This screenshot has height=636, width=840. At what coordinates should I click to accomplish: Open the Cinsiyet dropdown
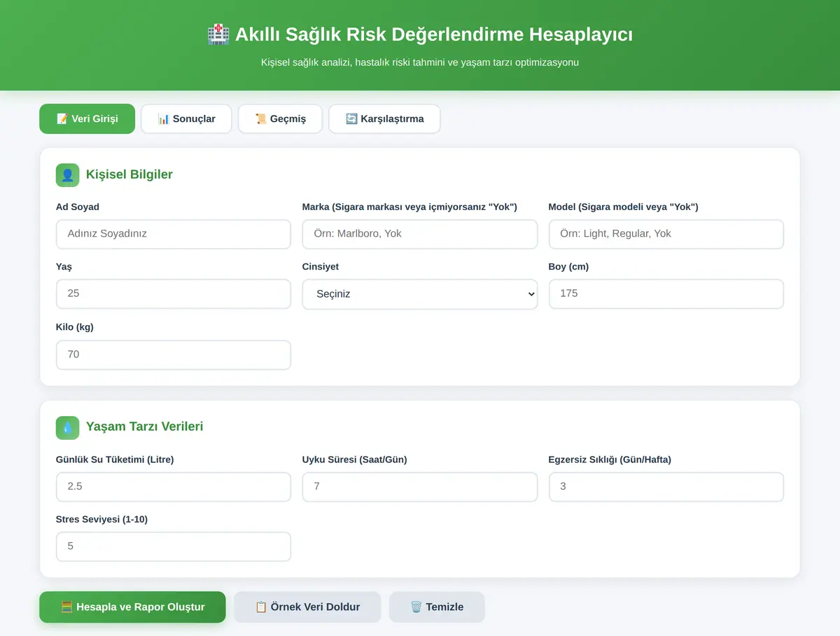coord(420,294)
